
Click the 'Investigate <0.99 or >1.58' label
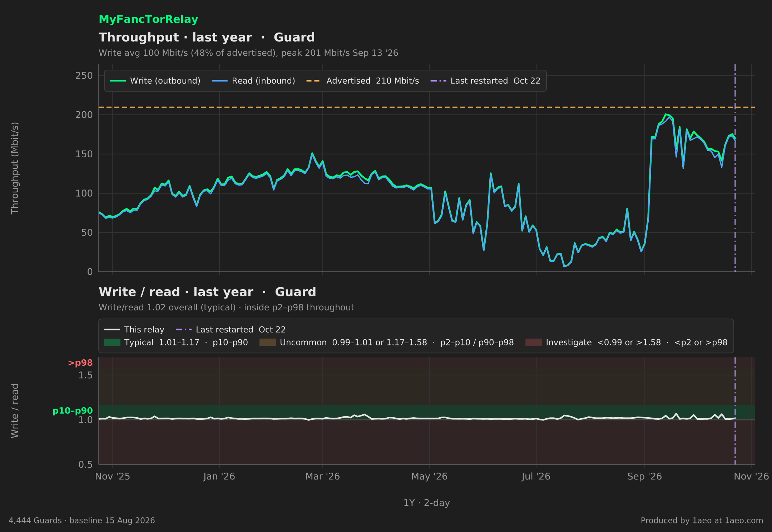click(637, 343)
